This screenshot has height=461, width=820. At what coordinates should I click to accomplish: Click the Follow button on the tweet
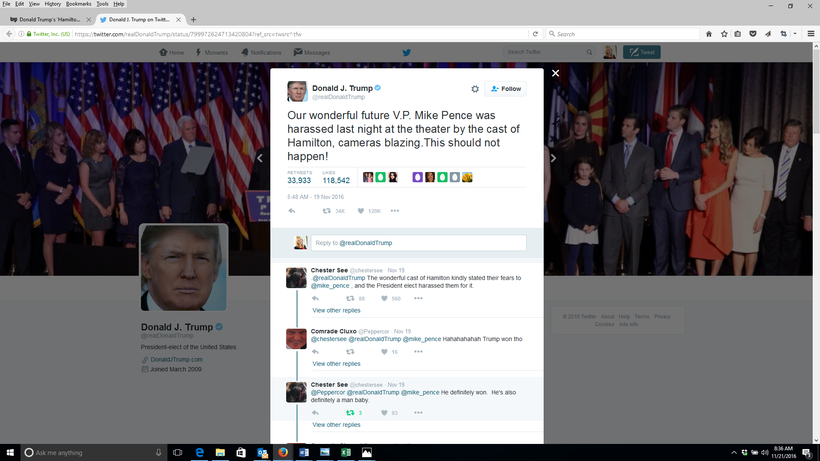505,89
